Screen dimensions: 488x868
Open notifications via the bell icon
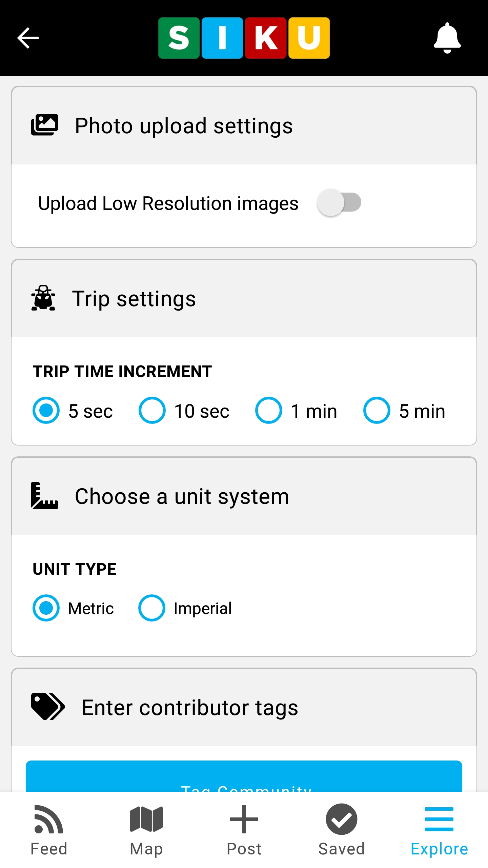447,38
